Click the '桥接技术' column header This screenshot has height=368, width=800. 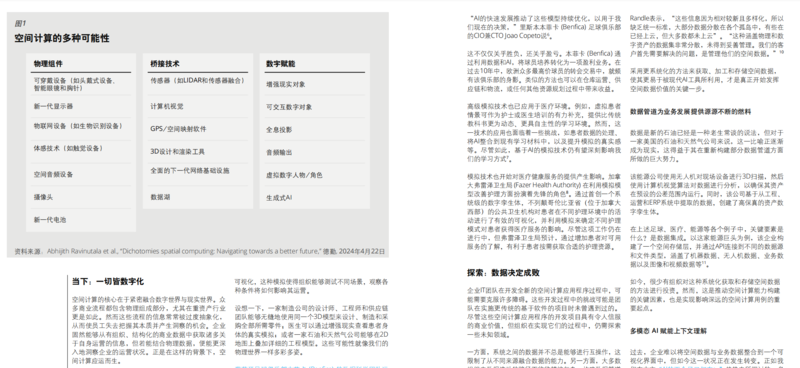point(164,64)
